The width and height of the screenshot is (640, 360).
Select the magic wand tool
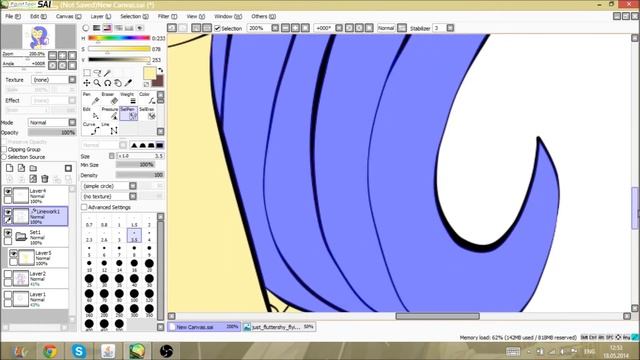(107, 73)
